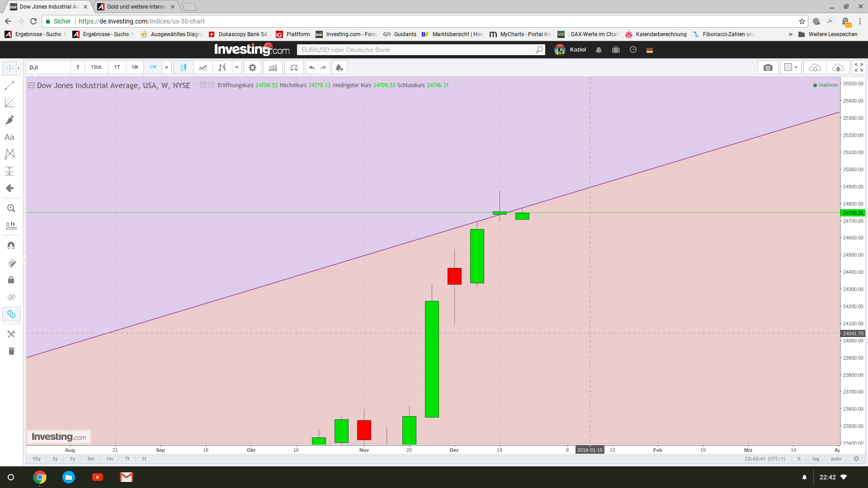The image size is (868, 488).
Task: Collapse the Dow Jones legend box
Action: tap(31, 85)
